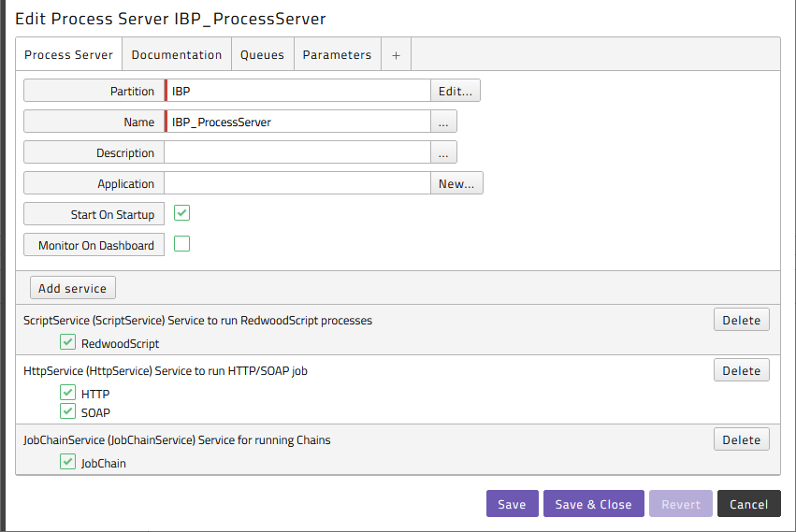Click the ScriptService description text
Viewport: 796px width, 532px height.
point(197,321)
